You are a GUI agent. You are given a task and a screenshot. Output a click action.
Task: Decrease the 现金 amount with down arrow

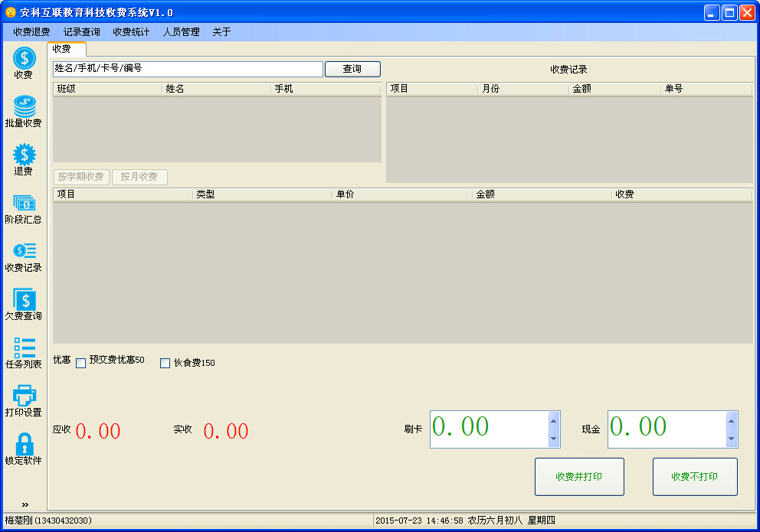point(731,439)
